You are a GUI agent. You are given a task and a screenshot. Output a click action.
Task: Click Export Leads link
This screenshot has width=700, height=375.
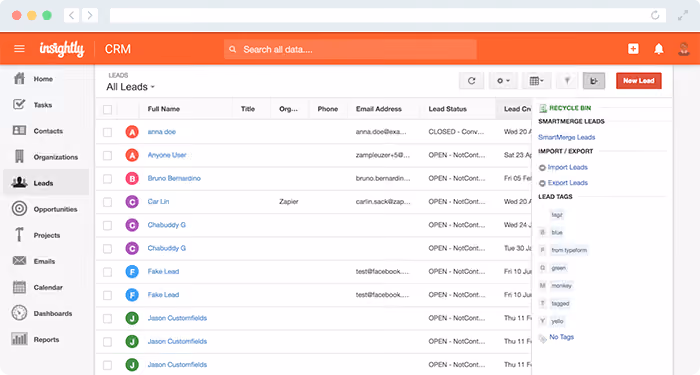(567, 183)
